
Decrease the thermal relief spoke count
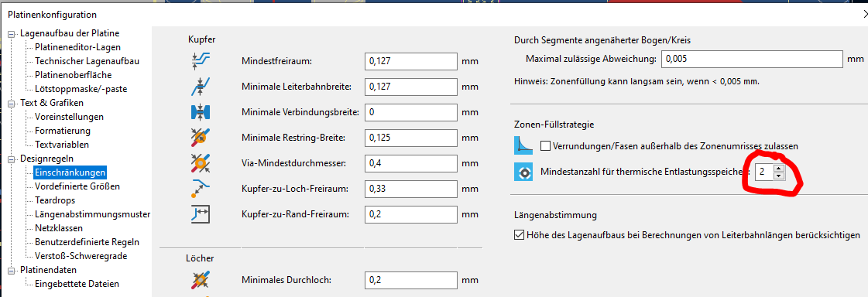778,176
